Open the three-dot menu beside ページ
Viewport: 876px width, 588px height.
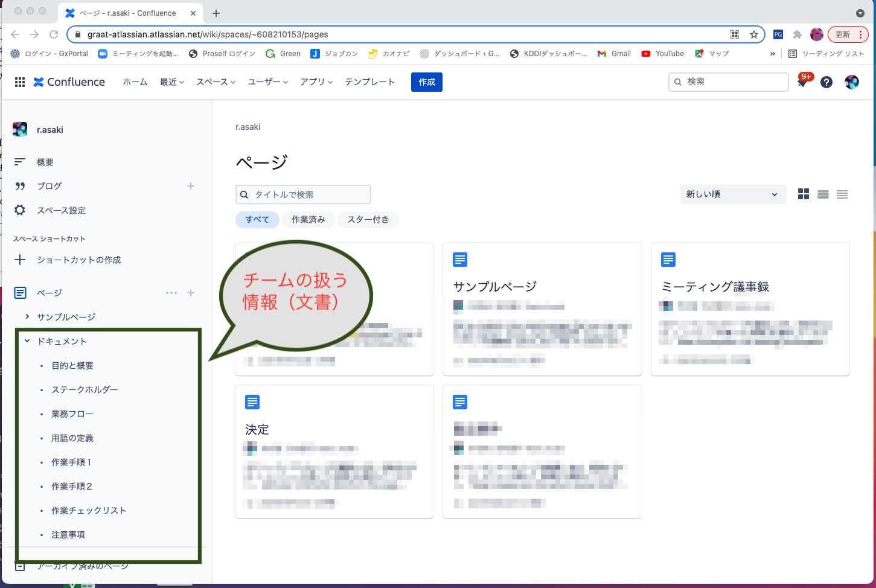(171, 293)
